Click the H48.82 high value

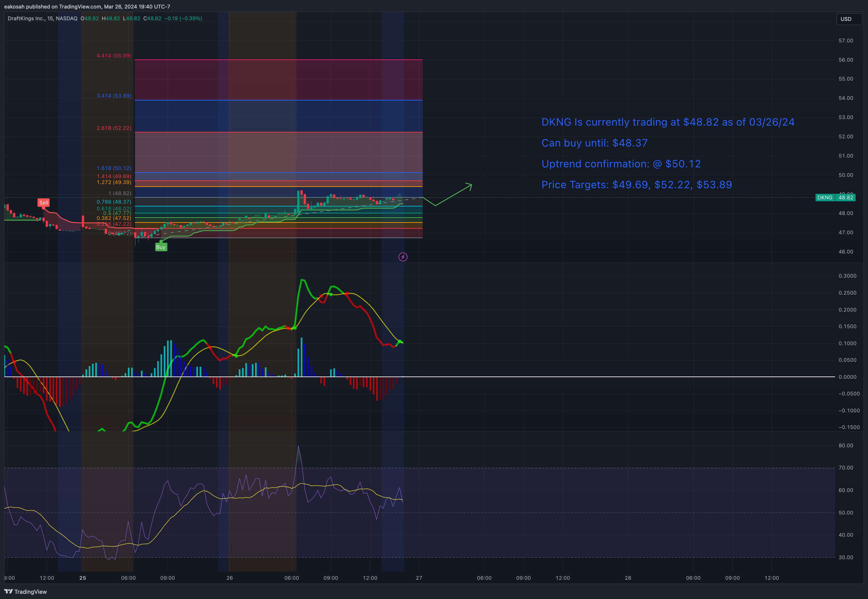pos(111,18)
